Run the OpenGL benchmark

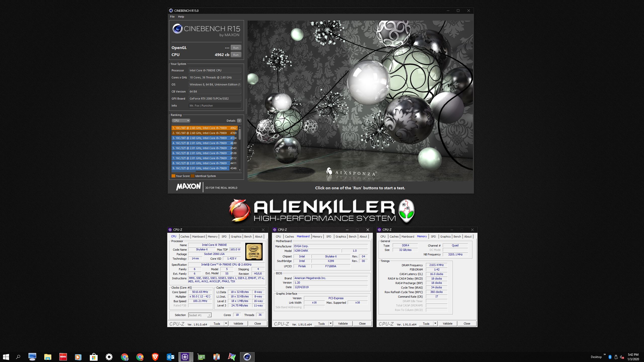click(236, 48)
